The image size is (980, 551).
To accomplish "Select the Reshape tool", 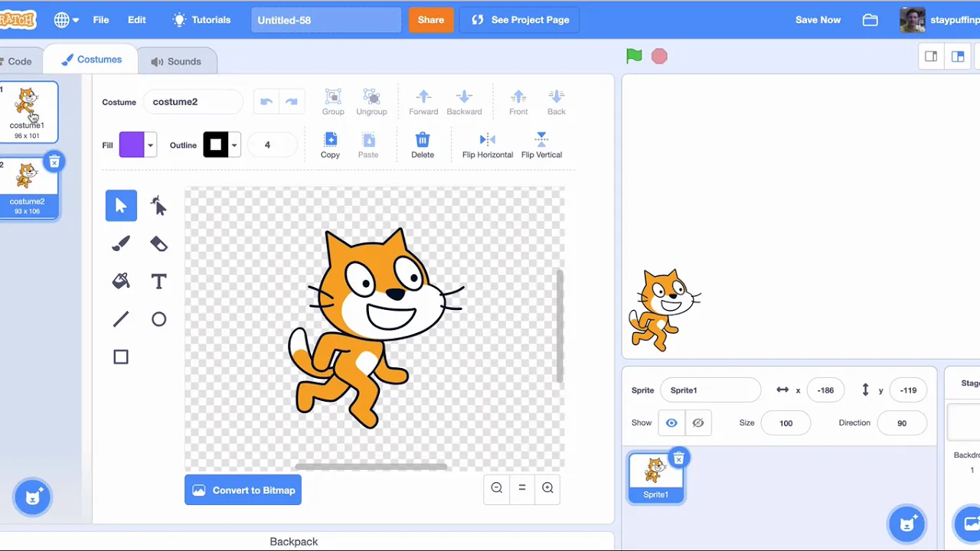I will coord(158,206).
